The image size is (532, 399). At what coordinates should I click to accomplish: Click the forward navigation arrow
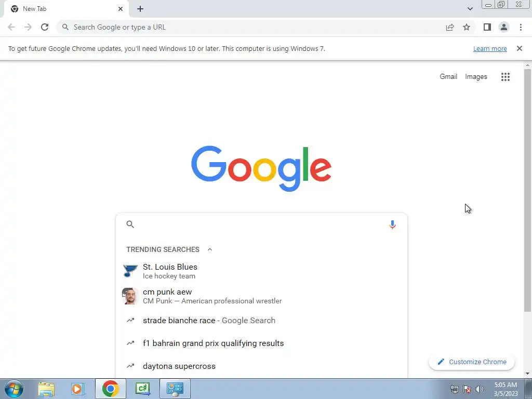(28, 27)
